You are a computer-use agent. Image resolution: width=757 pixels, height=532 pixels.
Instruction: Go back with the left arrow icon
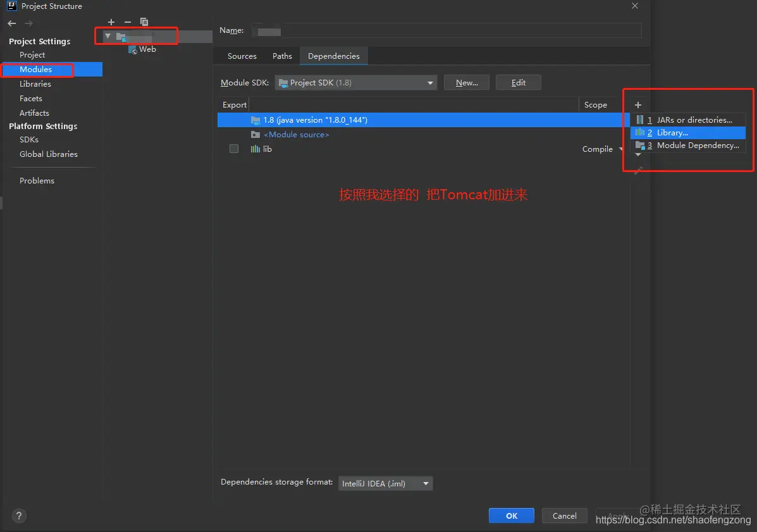[x=12, y=23]
